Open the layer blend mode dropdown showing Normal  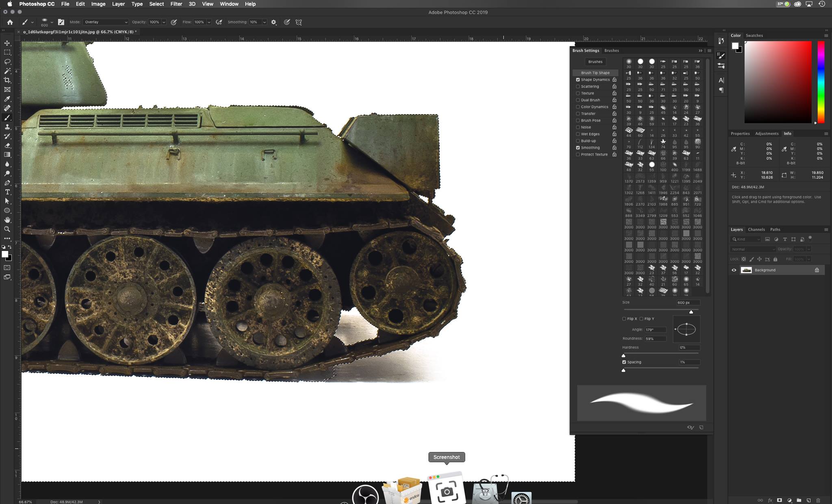pos(752,249)
